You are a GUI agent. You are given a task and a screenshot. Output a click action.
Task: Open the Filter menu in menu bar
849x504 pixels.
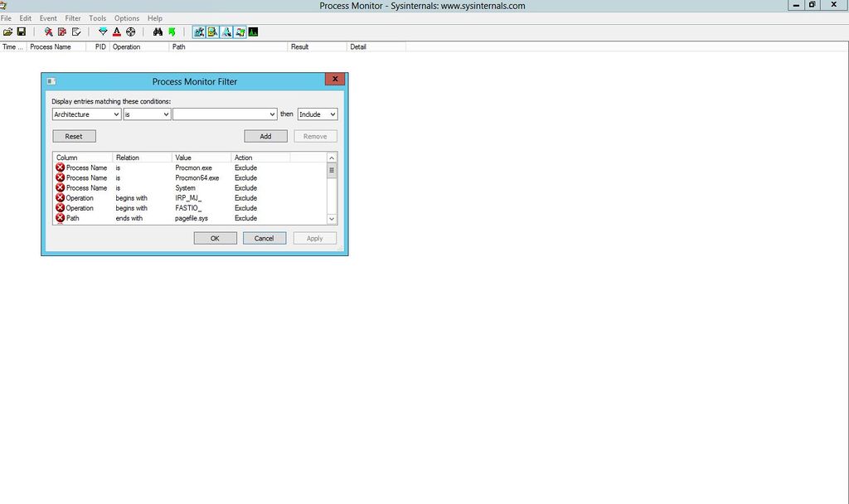coord(73,18)
